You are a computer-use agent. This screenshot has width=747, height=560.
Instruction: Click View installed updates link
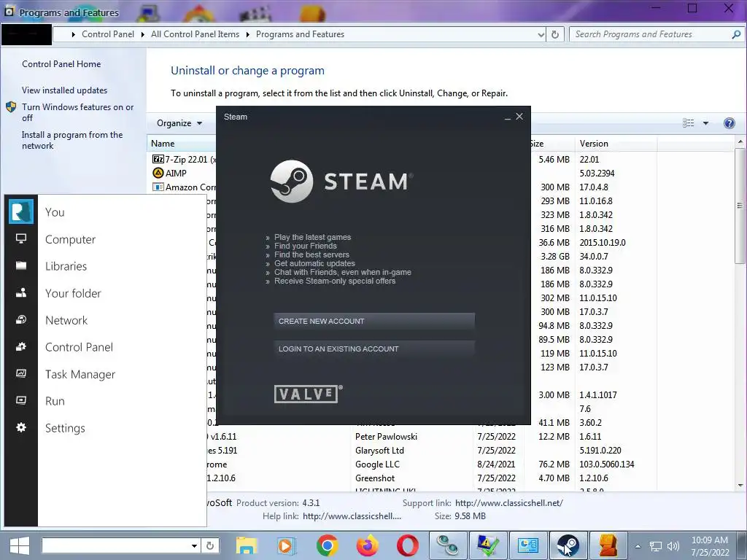(x=64, y=90)
